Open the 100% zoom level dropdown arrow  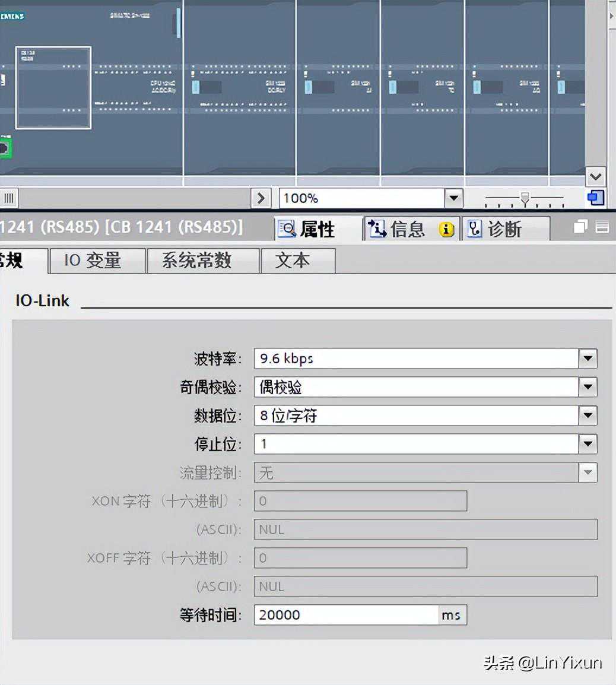(453, 198)
